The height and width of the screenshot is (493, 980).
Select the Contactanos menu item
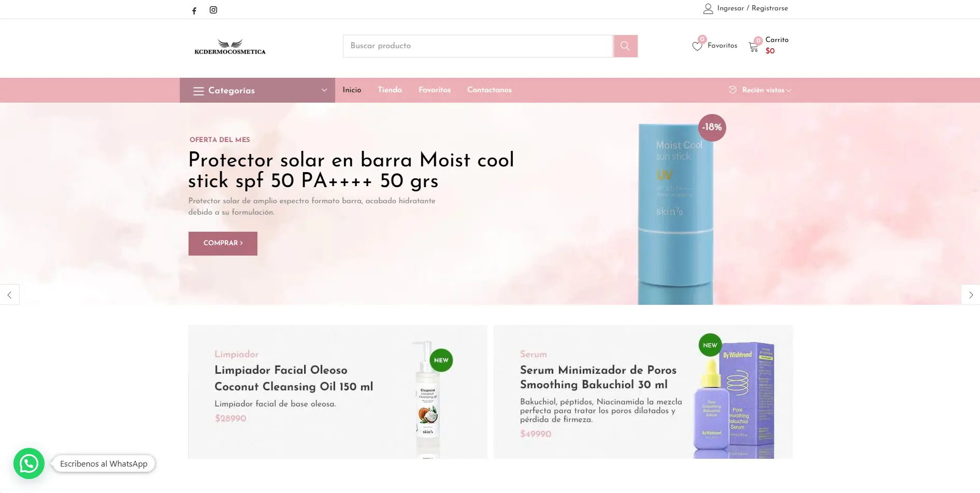tap(489, 90)
